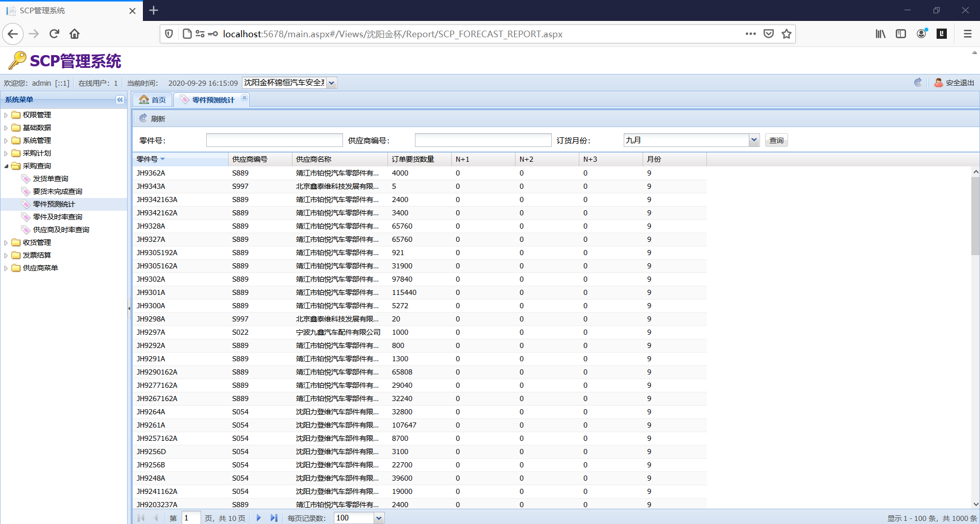Viewport: 980px width, 524px height.
Task: Click the grid vertical scrollbar thumb
Action: (975, 216)
